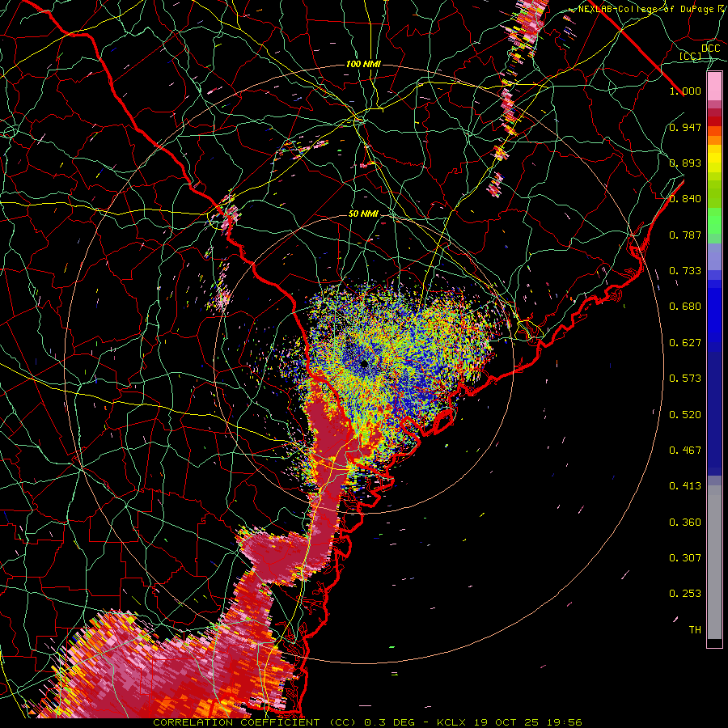
Task: Select the 0.787 scale label
Action: (x=685, y=235)
